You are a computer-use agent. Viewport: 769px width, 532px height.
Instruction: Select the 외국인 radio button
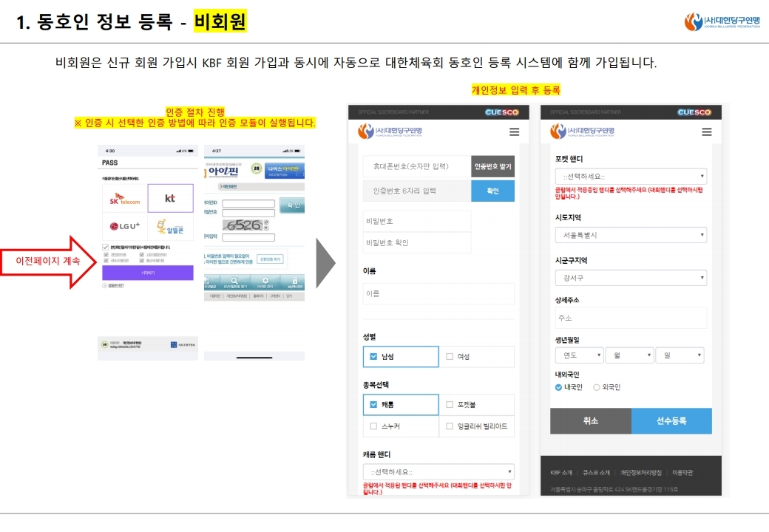[597, 387]
